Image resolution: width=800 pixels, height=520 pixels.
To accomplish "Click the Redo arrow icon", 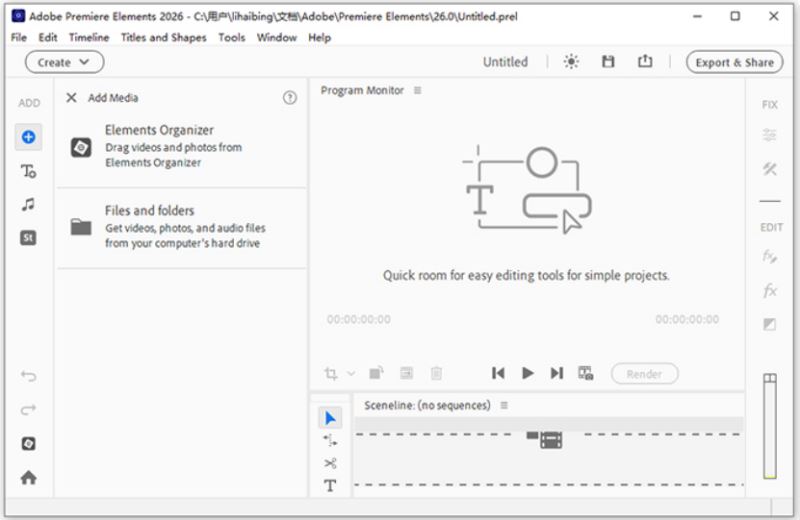I will (x=29, y=409).
